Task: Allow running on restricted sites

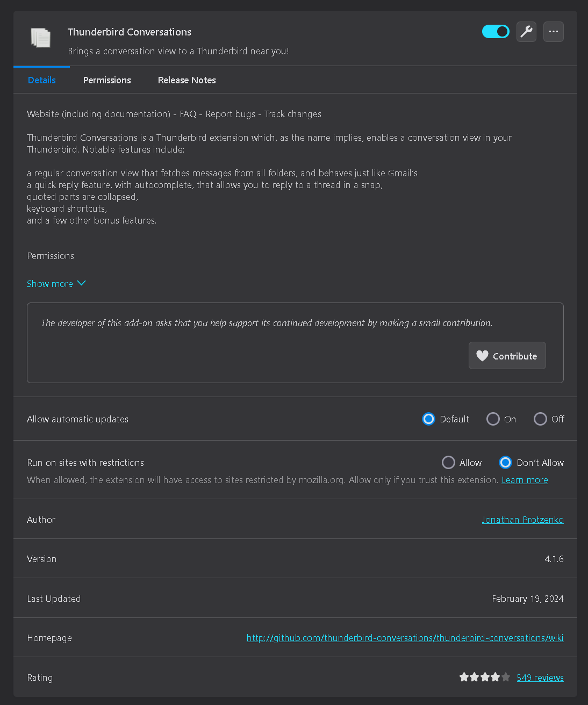Action: point(448,463)
